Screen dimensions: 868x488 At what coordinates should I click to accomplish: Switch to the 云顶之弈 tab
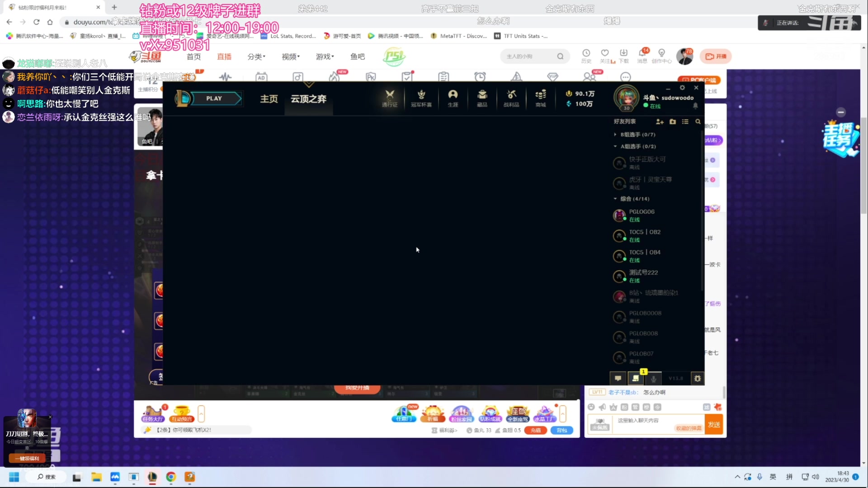pyautogui.click(x=309, y=99)
